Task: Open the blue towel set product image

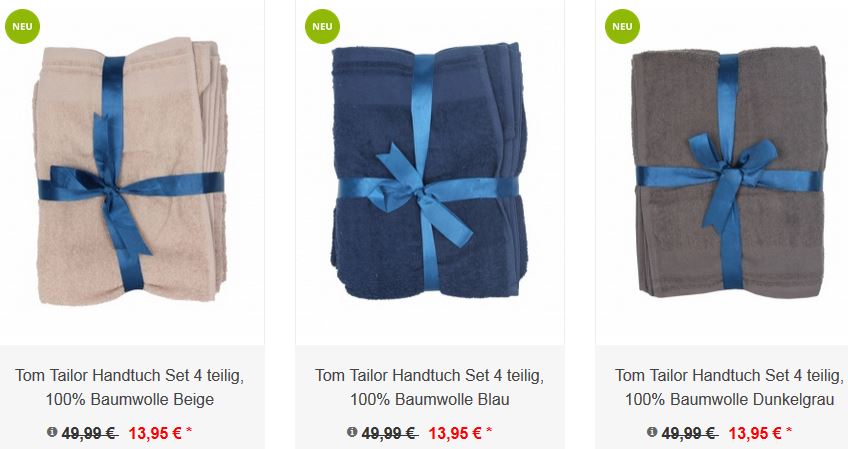Action: 429,171
